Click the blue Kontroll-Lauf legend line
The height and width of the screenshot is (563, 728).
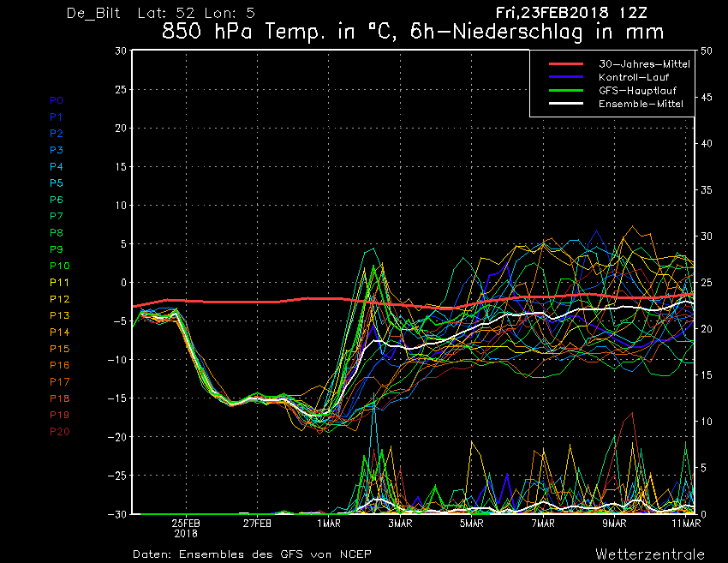click(566, 77)
